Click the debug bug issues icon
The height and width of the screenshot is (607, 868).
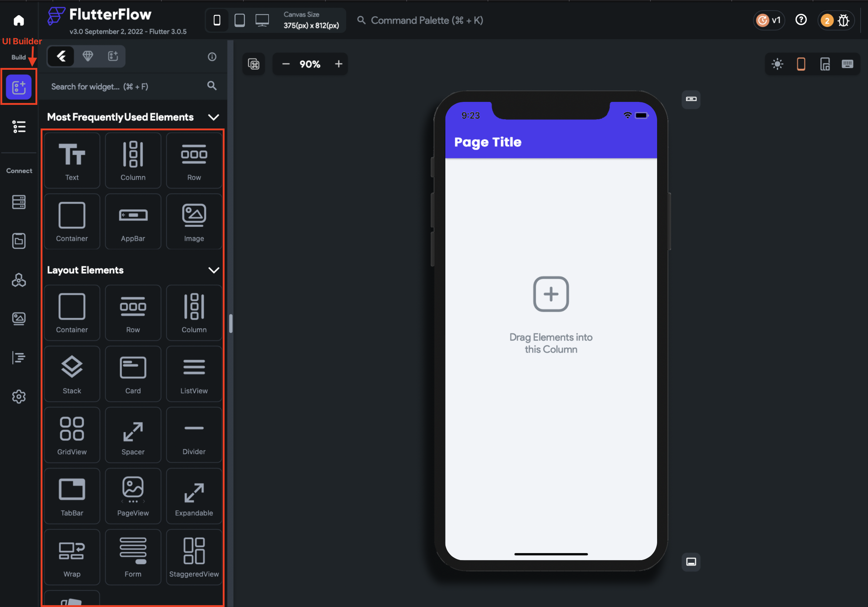click(x=843, y=20)
